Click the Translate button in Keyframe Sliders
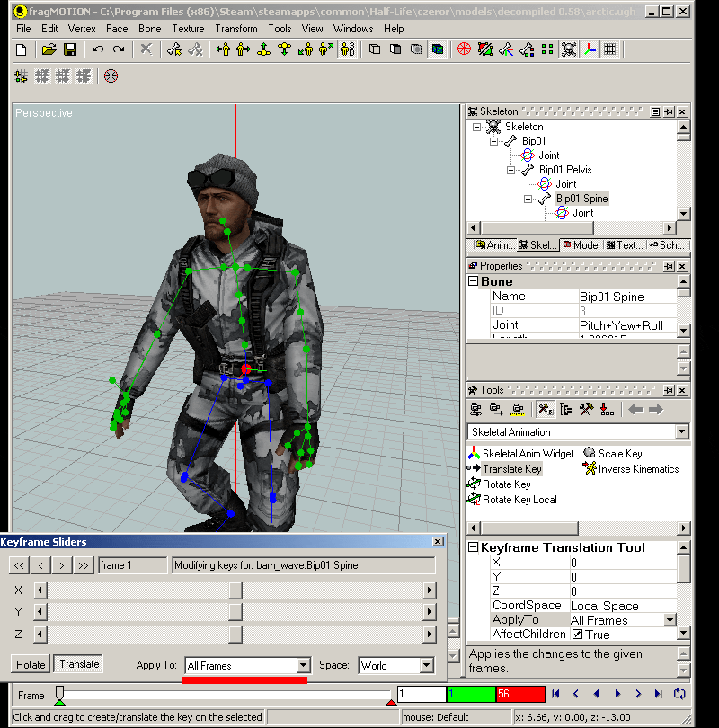The width and height of the screenshot is (719, 728). click(x=79, y=664)
